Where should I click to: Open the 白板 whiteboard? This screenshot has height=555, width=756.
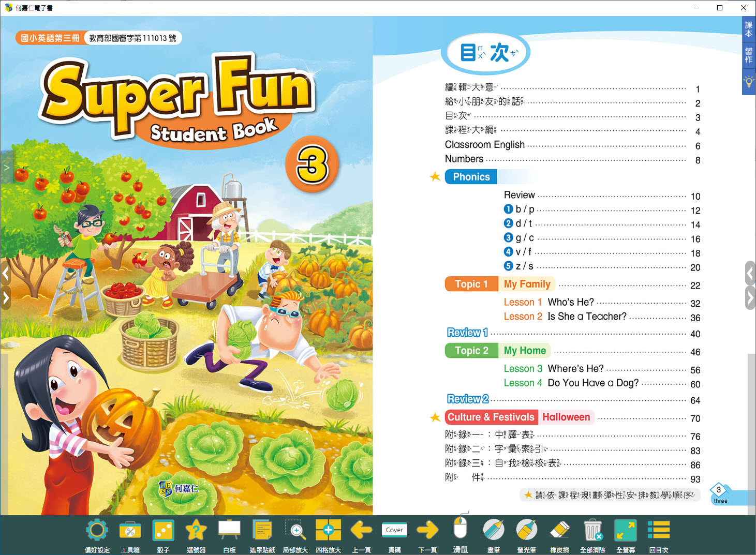(229, 531)
